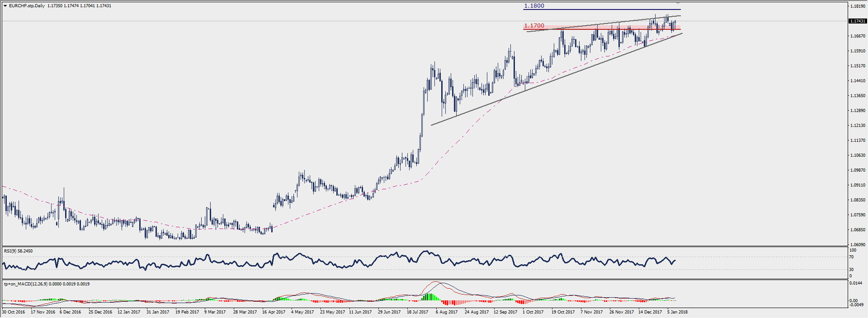This screenshot has width=868, height=318.
Task: Click the 18 Jul 2017 date label
Action: (417, 312)
